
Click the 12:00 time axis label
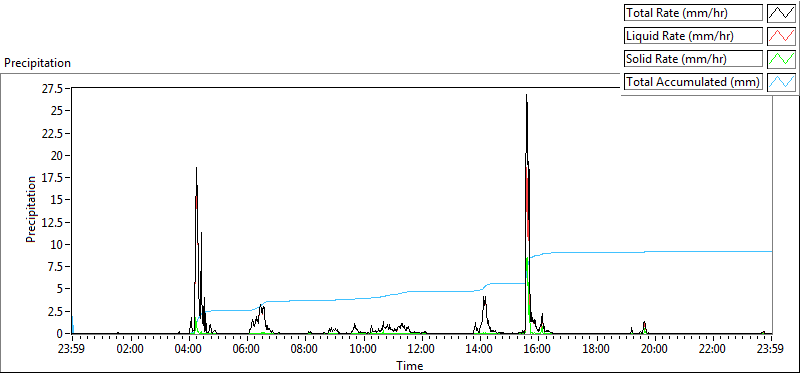421,350
